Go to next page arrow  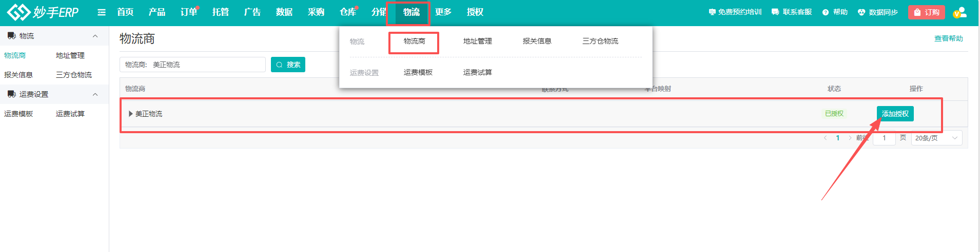click(850, 138)
